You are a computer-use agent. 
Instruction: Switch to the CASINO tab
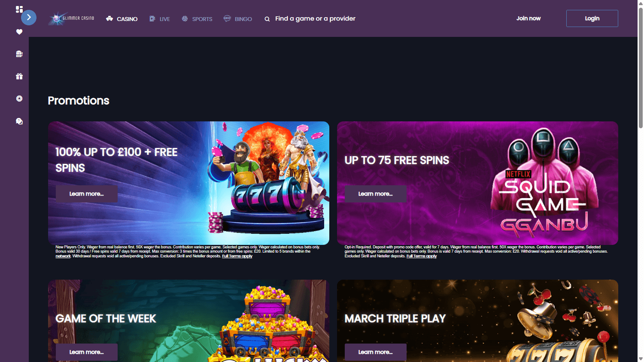[127, 18]
